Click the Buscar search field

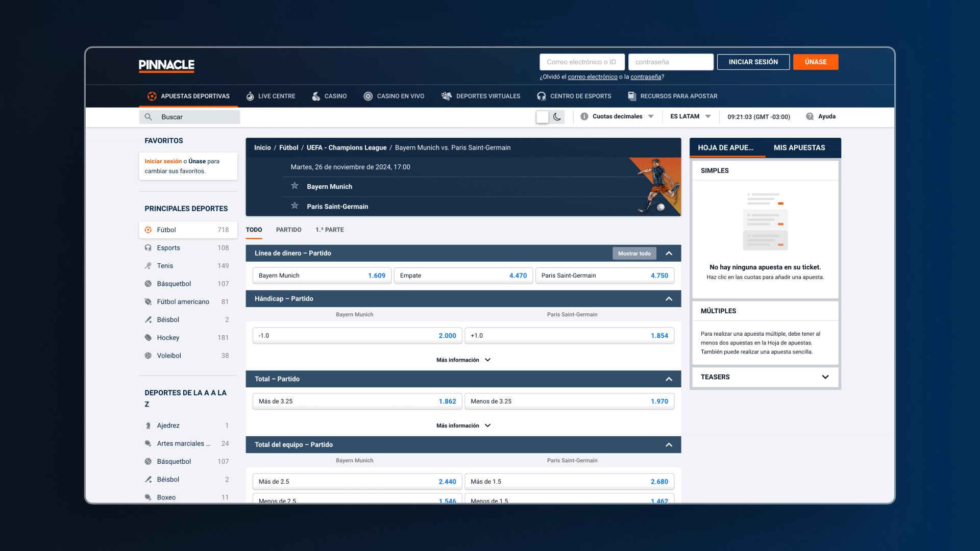(x=189, y=117)
